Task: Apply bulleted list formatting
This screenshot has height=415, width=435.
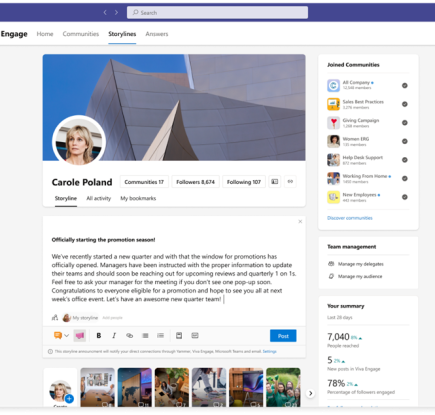Action: (x=145, y=336)
